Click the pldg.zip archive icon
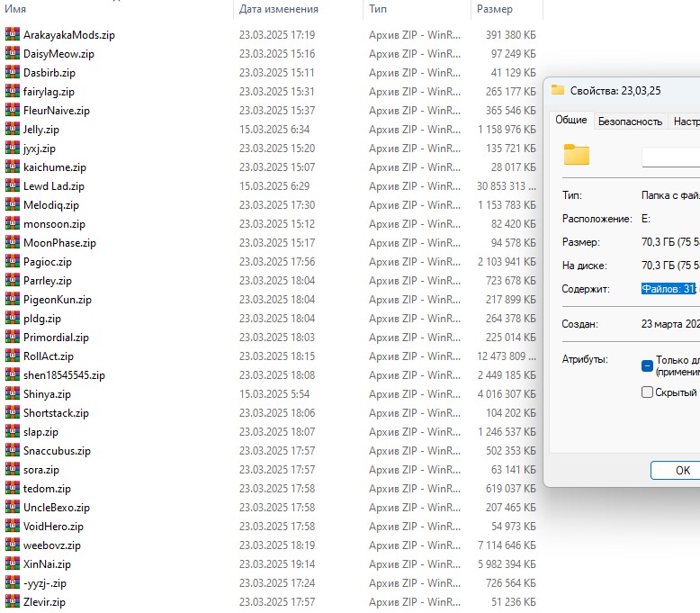Viewport: 700px width, 613px height. pyautogui.click(x=13, y=318)
